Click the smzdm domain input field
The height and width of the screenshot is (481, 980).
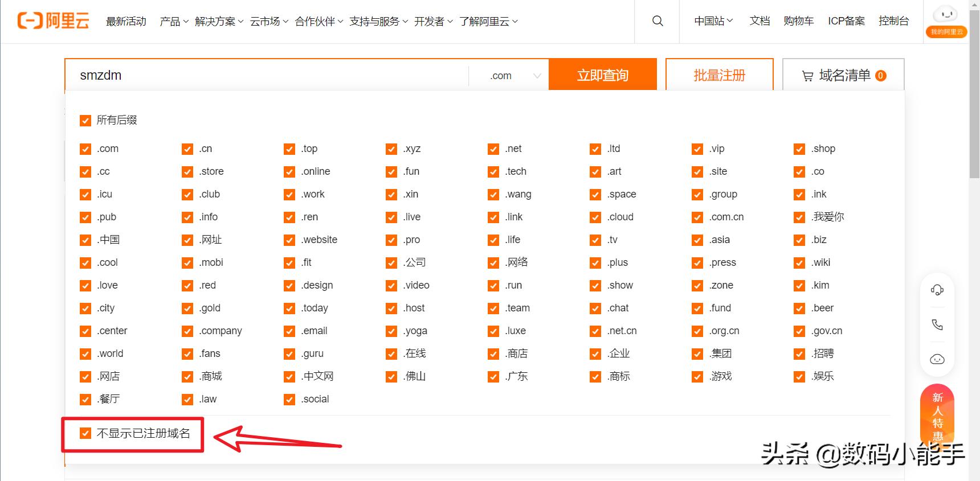pyautogui.click(x=268, y=76)
